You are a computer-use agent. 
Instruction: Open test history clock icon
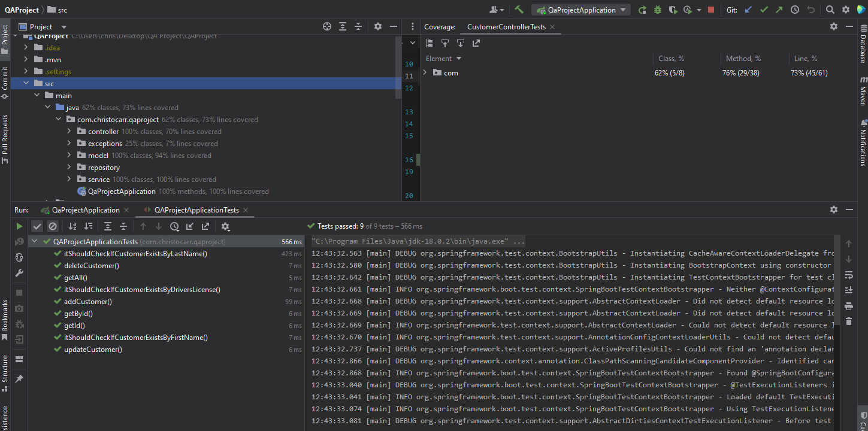pyautogui.click(x=174, y=226)
